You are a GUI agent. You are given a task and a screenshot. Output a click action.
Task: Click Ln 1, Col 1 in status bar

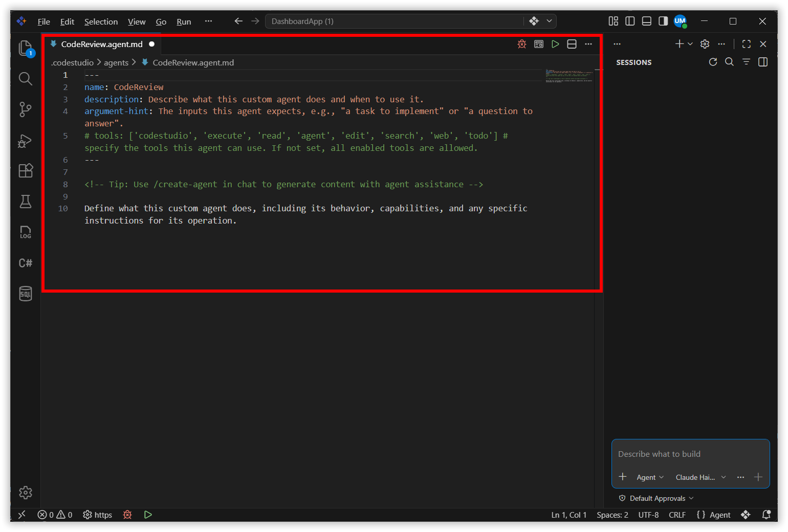[569, 515]
